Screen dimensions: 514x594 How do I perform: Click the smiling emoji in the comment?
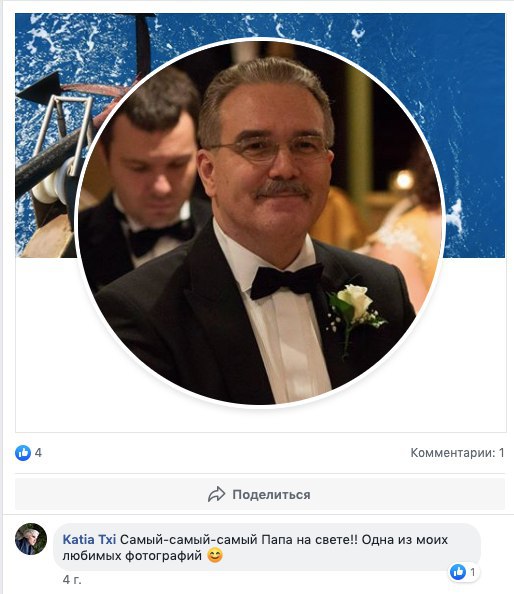(x=215, y=556)
